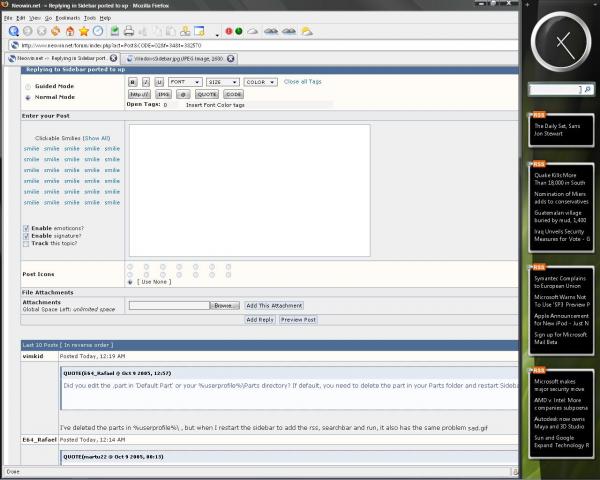Open Bookmarks via the star icon
600x480 pixels.
coord(84,31)
